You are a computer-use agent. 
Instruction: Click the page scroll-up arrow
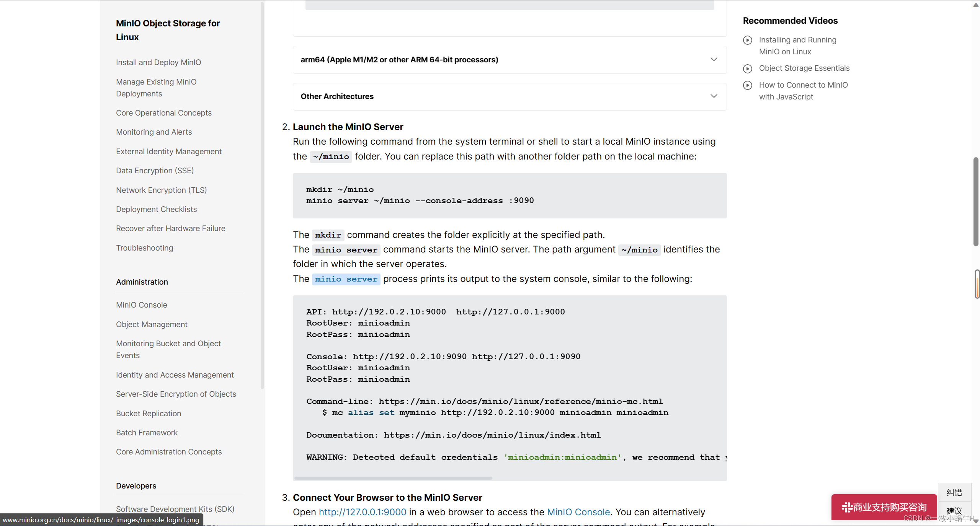pos(976,5)
